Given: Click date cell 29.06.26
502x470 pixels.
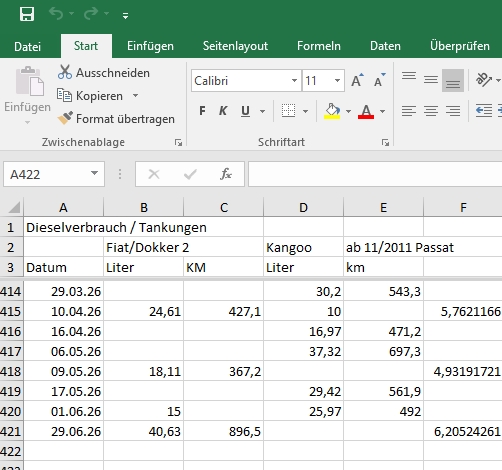Looking at the screenshot, I should point(63,431).
